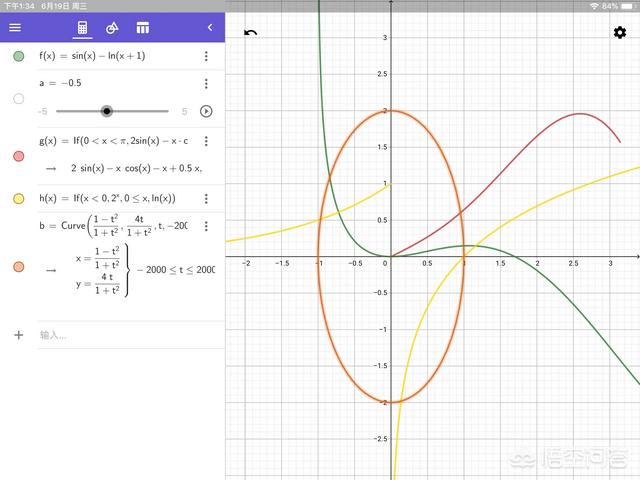640x480 pixels.
Task: Open the hamburger main menu
Action: click(x=15, y=28)
